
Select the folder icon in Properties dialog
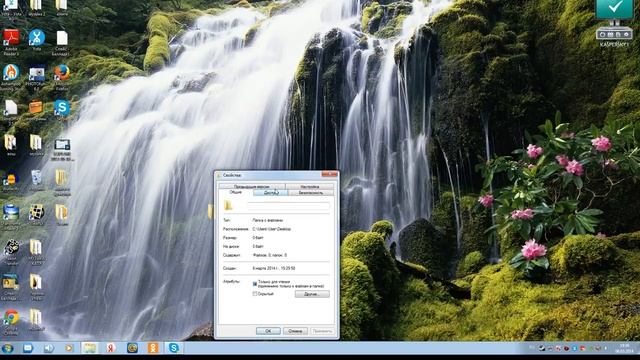(228, 205)
